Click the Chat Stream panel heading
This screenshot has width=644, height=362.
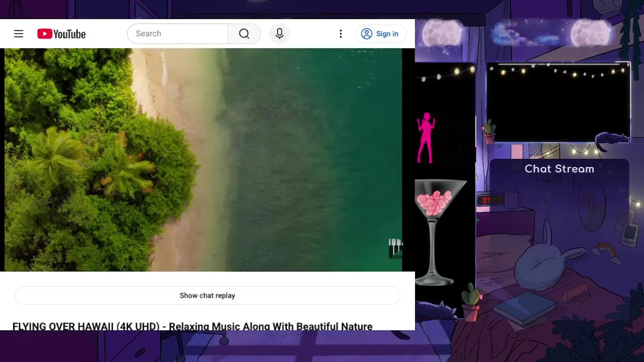click(559, 169)
